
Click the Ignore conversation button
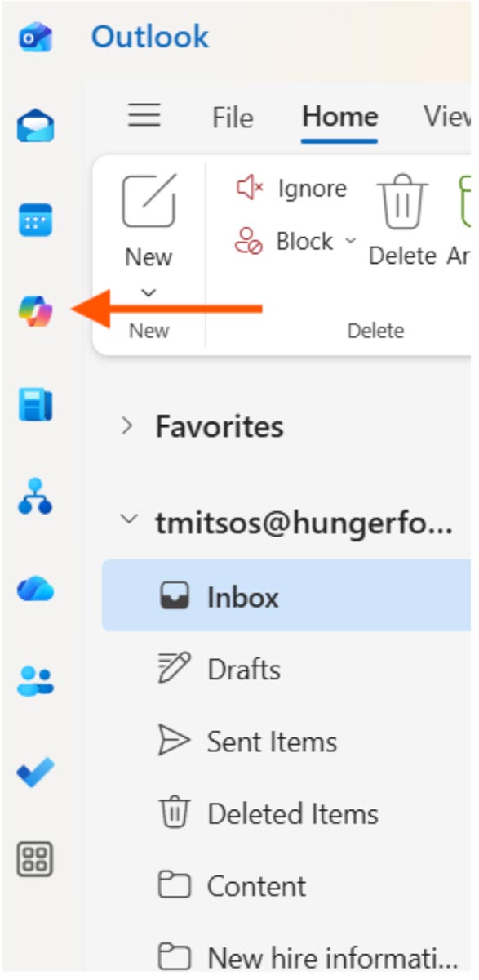(291, 189)
